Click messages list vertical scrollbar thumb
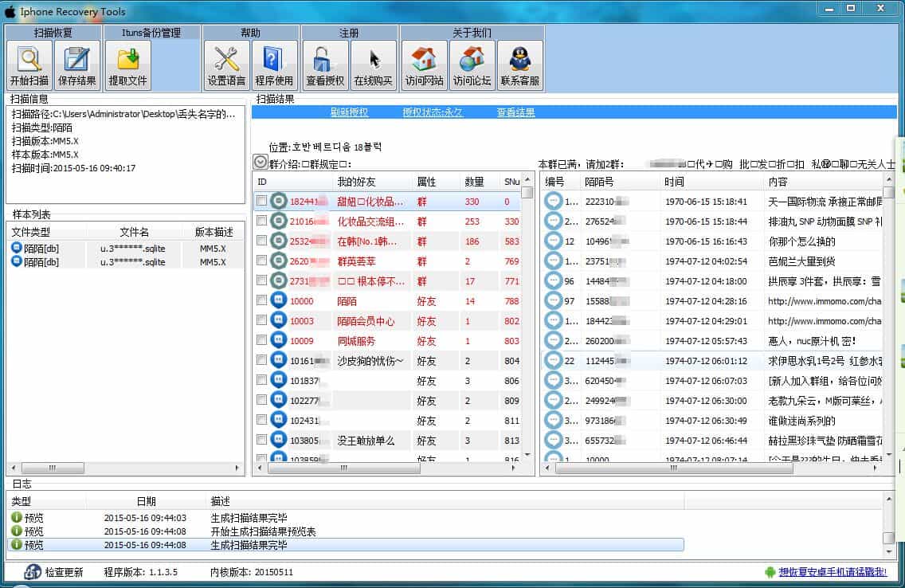905x588 pixels. 889,193
